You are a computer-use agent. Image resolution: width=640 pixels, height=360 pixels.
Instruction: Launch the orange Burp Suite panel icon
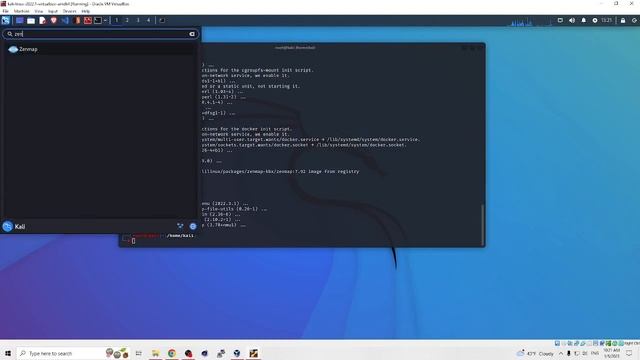[77, 20]
